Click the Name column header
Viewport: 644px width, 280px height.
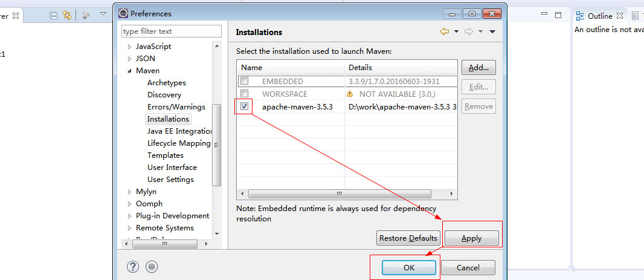291,68
